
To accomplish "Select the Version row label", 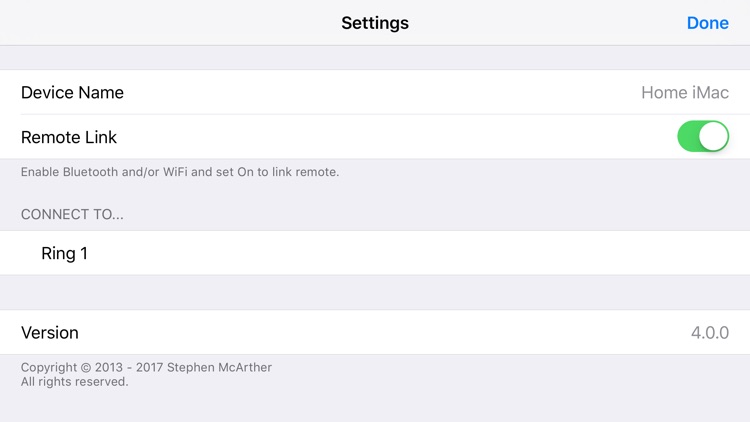I will click(50, 333).
